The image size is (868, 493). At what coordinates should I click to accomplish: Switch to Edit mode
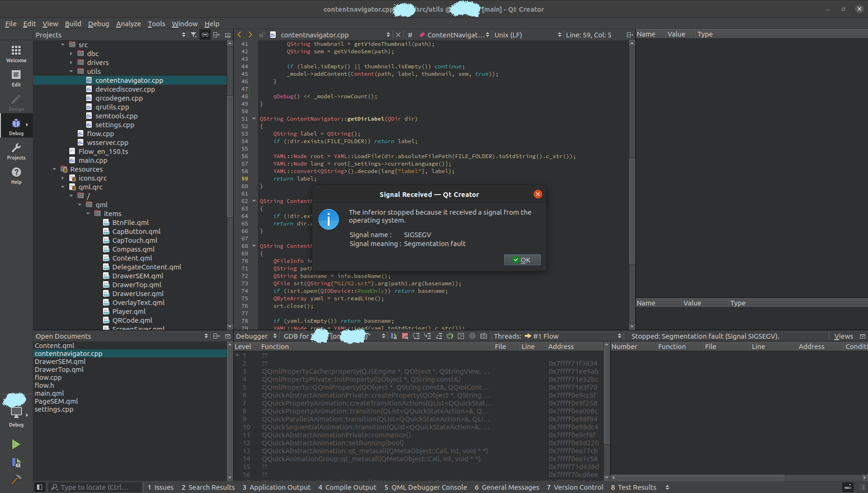[16, 78]
